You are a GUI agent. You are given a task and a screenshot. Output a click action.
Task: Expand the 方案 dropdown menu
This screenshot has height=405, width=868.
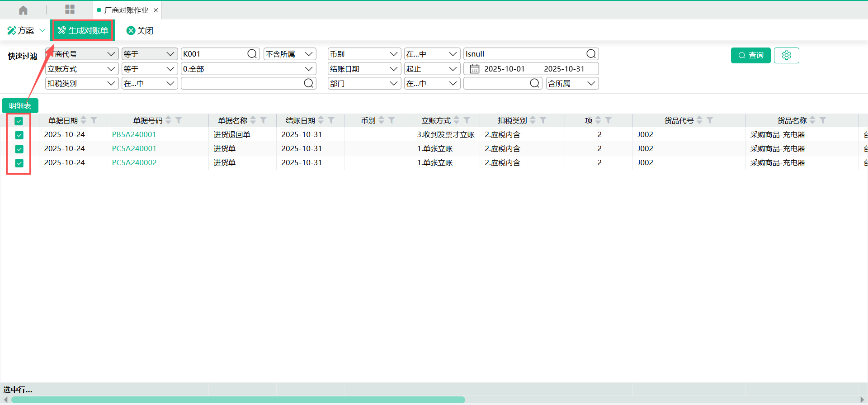[42, 30]
